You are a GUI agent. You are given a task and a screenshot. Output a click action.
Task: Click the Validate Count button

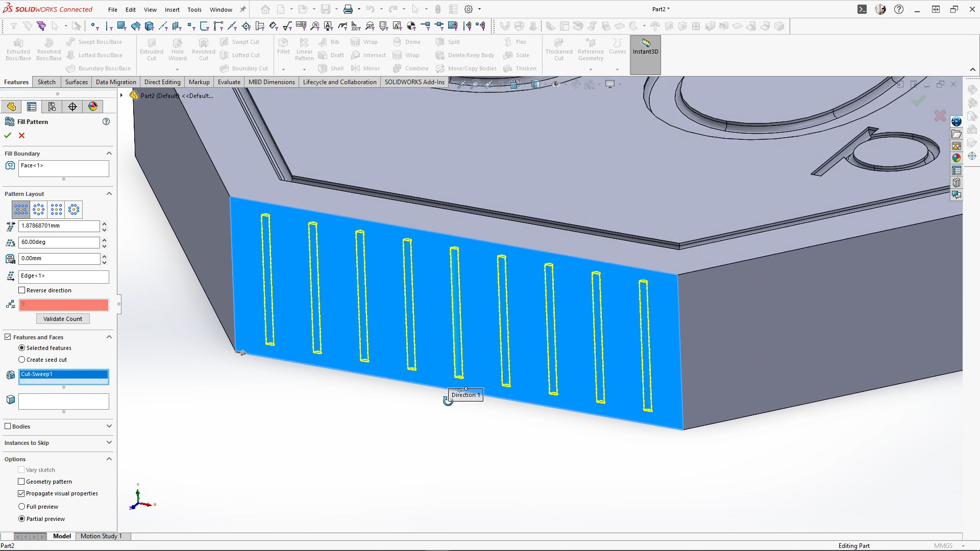63,319
